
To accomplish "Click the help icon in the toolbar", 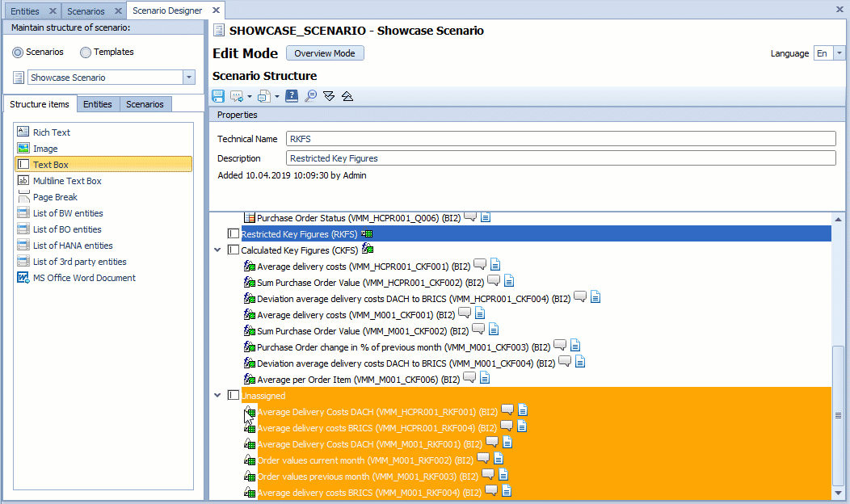I will (291, 95).
